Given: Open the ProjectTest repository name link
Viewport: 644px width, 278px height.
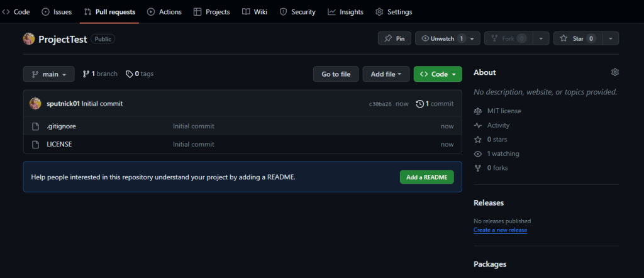Looking at the screenshot, I should point(62,39).
